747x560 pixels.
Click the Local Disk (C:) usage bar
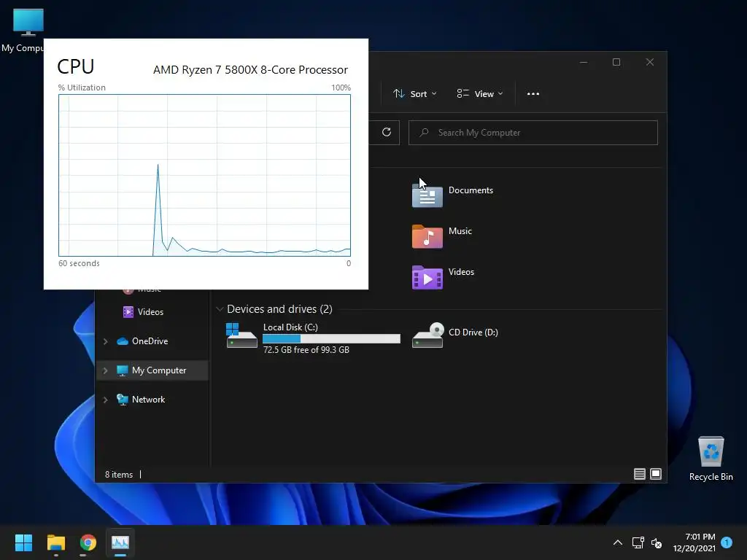(331, 338)
